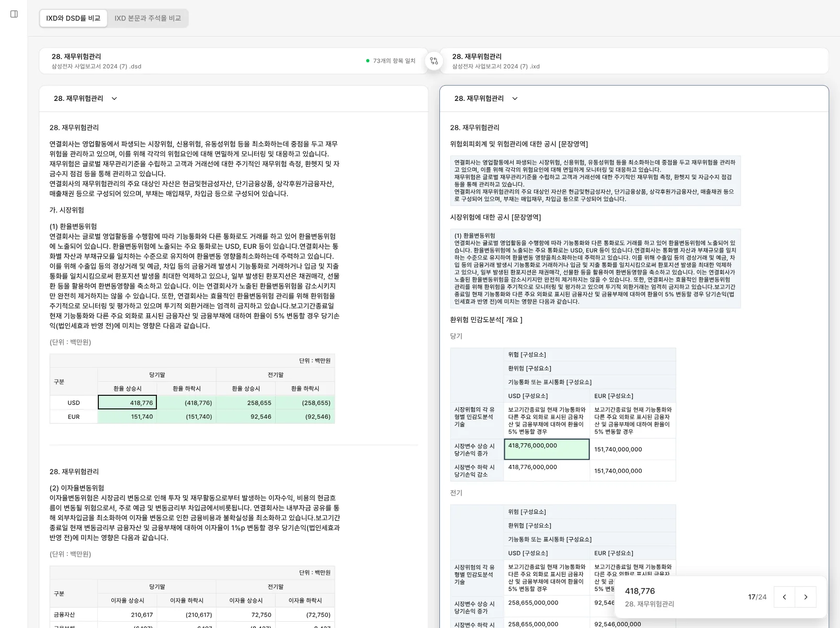The height and width of the screenshot is (628, 840).
Task: Switch to 'IXD와 DSD를 비교' tab
Action: pyautogui.click(x=73, y=18)
